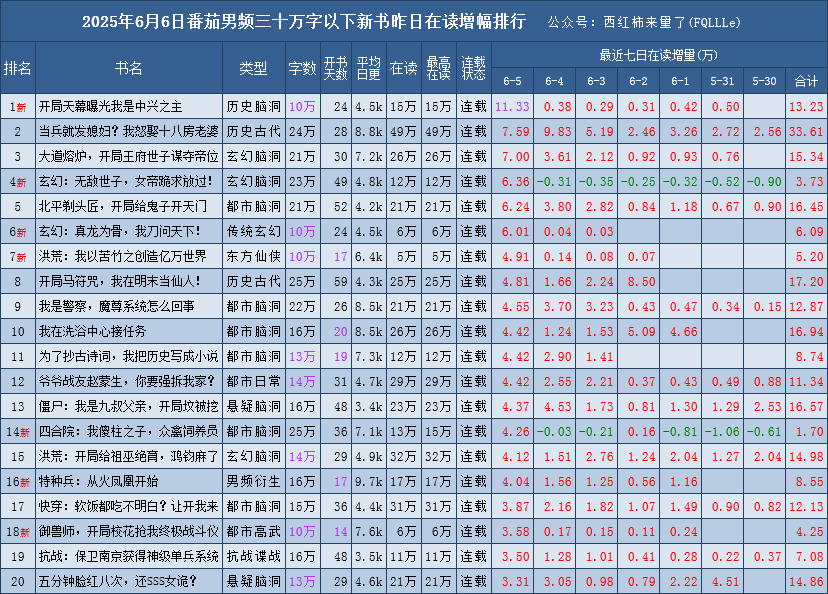Click the 最高在读 column header
The height and width of the screenshot is (594, 828).
pos(439,68)
